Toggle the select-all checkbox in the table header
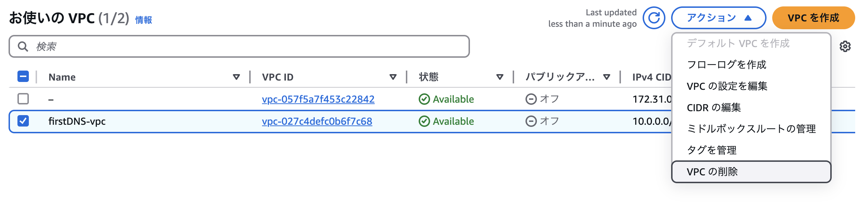This screenshot has width=868, height=206. tap(23, 77)
